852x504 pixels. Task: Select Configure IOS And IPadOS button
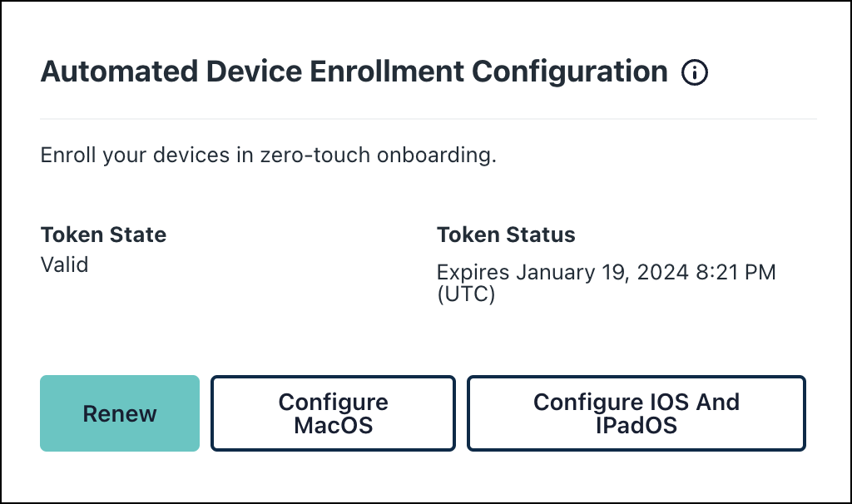point(637,413)
